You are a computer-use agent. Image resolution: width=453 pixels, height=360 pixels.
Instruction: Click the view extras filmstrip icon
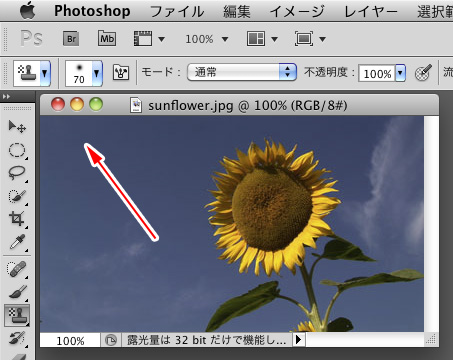coord(143,39)
